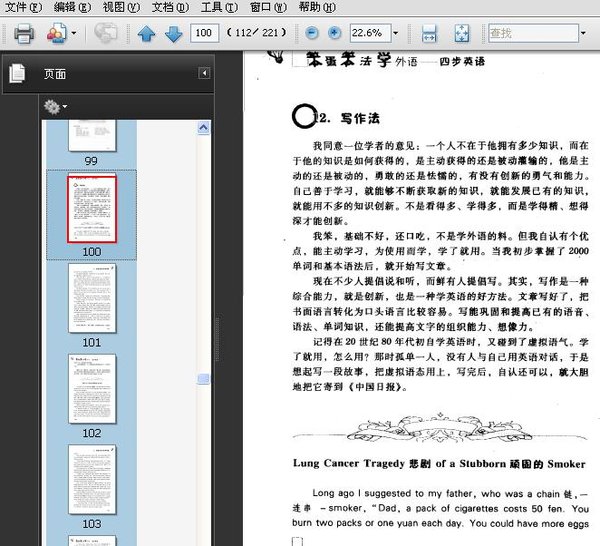The width and height of the screenshot is (600, 546).
Task: Click the fit full page icon
Action: (462, 33)
